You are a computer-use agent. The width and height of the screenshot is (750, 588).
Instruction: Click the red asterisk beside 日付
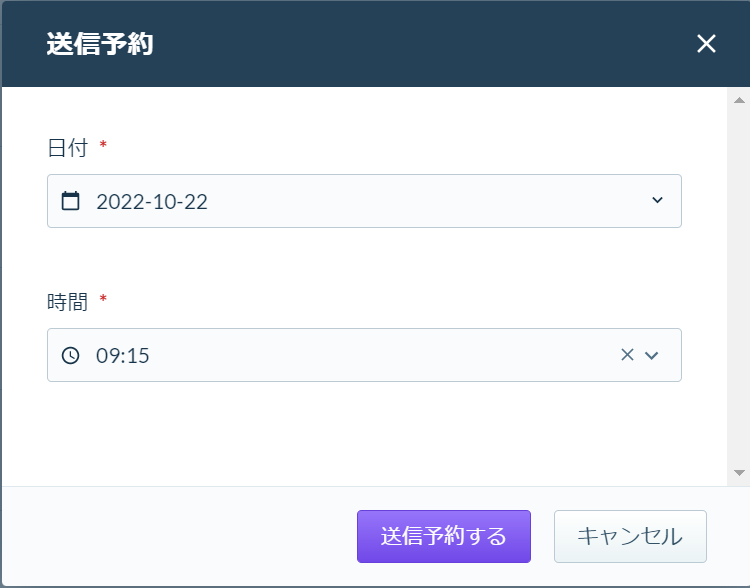pyautogui.click(x=103, y=144)
